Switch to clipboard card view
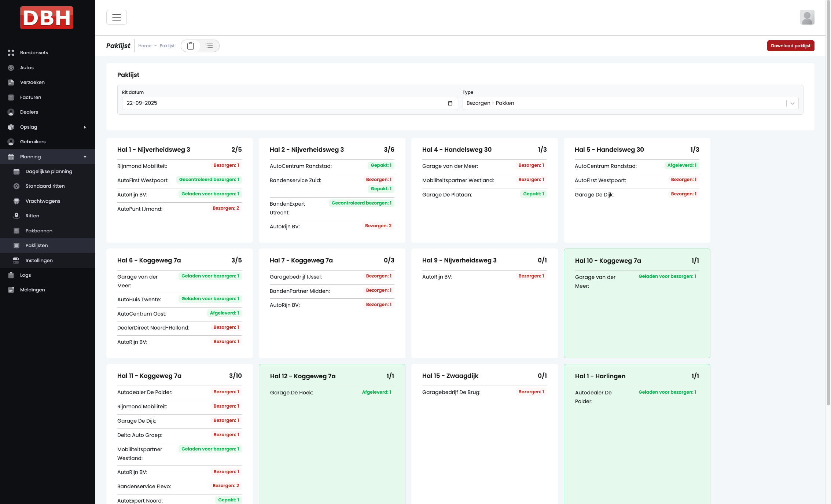 coord(191,46)
